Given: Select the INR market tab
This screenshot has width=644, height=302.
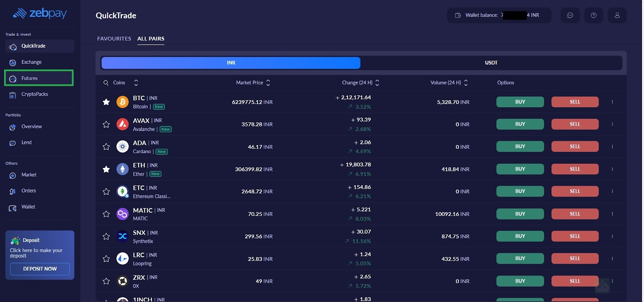Looking at the screenshot, I should 231,63.
